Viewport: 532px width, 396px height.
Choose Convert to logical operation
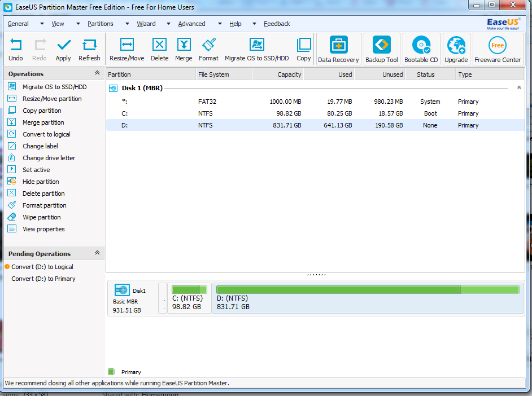click(x=46, y=134)
